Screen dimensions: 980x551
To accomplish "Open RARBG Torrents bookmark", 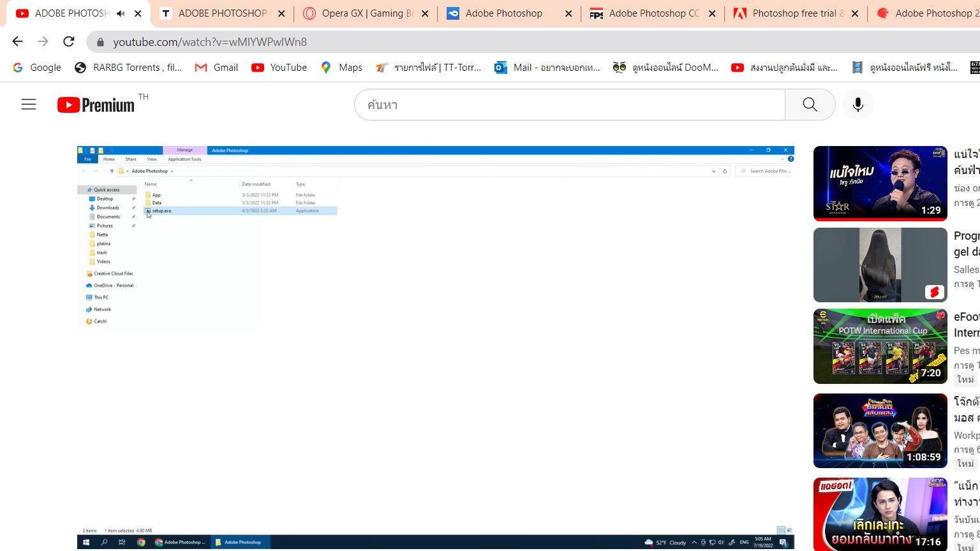I will [x=128, y=68].
